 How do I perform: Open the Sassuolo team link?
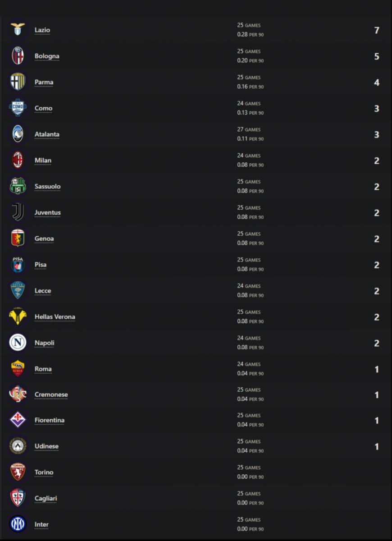coord(47,187)
